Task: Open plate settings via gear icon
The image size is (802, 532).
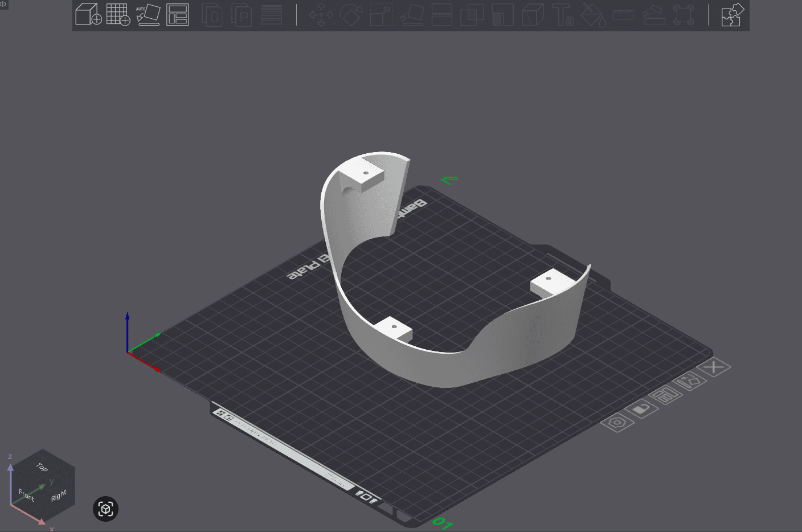Action: click(x=617, y=423)
